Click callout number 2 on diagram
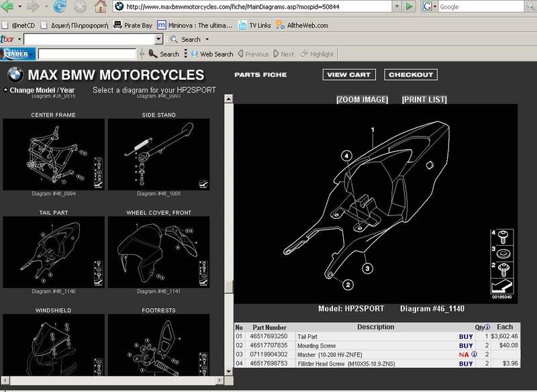The image size is (537, 392). point(348,285)
